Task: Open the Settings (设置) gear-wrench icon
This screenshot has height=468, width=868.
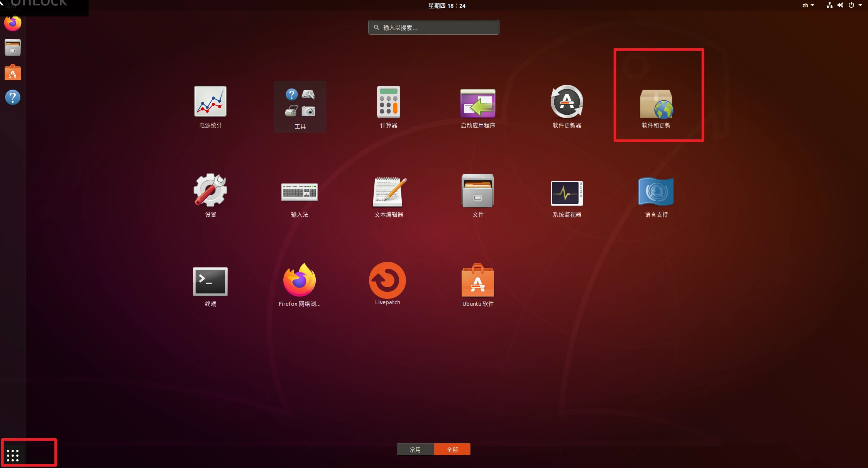Action: (210, 190)
